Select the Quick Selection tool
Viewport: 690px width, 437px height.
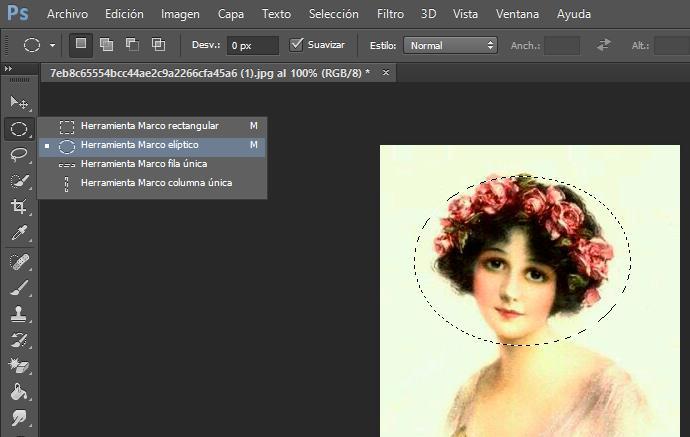[19, 180]
